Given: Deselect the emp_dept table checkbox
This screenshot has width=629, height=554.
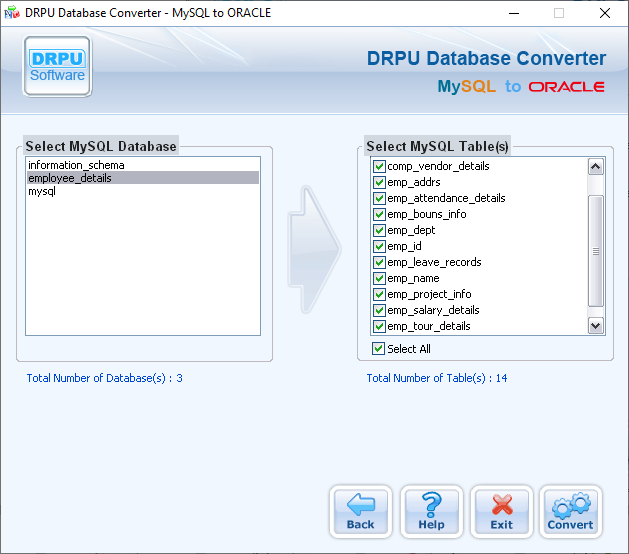Looking at the screenshot, I should pos(379,230).
